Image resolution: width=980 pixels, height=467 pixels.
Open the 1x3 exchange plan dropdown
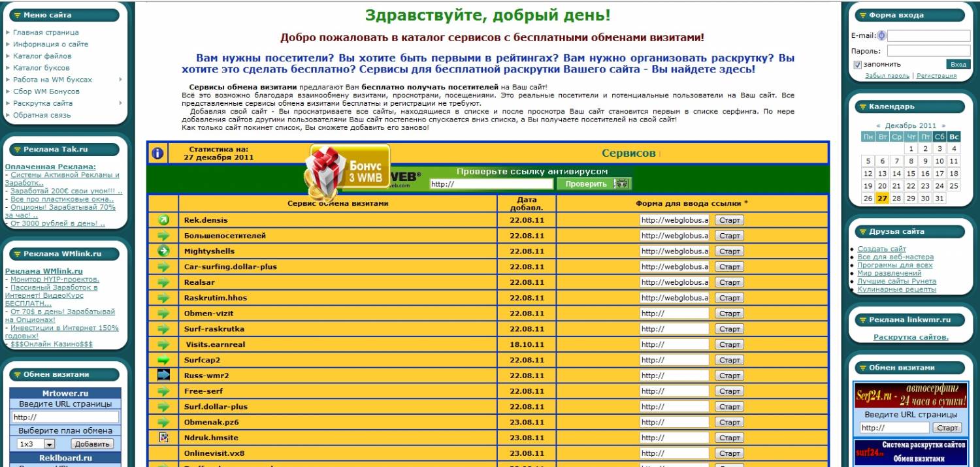35,444
